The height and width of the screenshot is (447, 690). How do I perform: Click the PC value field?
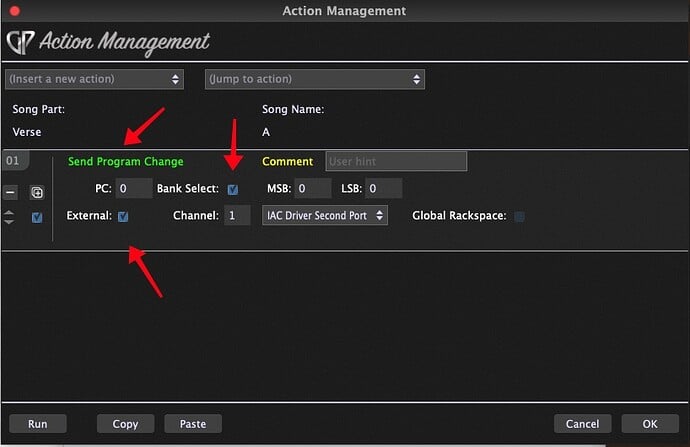coord(134,189)
